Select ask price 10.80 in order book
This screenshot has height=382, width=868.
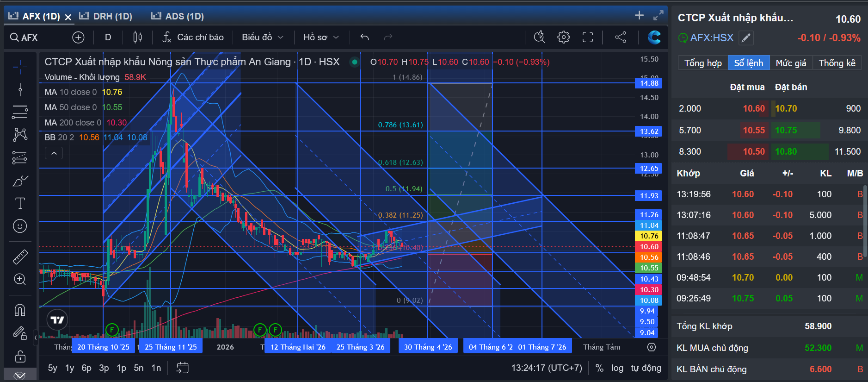coord(786,152)
